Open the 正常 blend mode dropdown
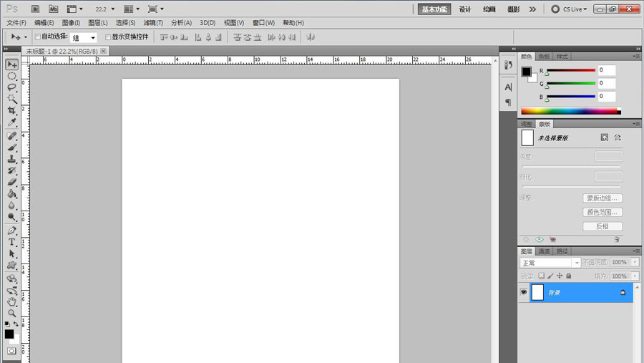Viewport: 644px width, 363px height. coord(550,263)
